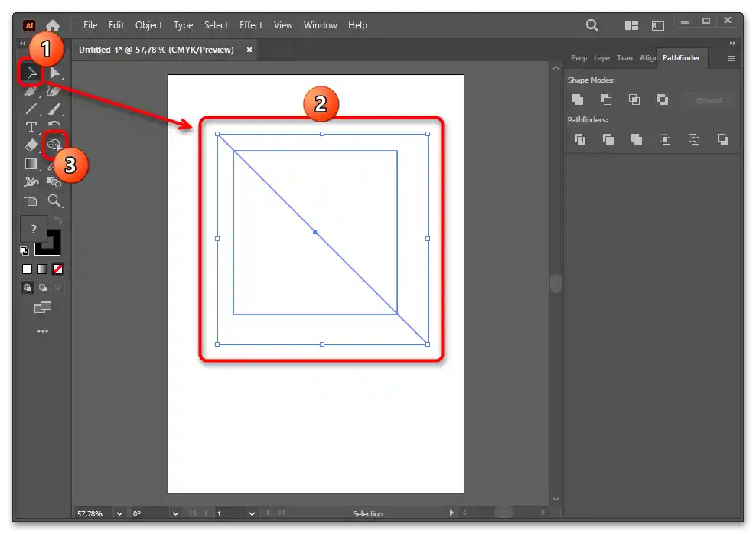Open the zoom level 57,78% dropdown
756x534 pixels.
(x=119, y=514)
